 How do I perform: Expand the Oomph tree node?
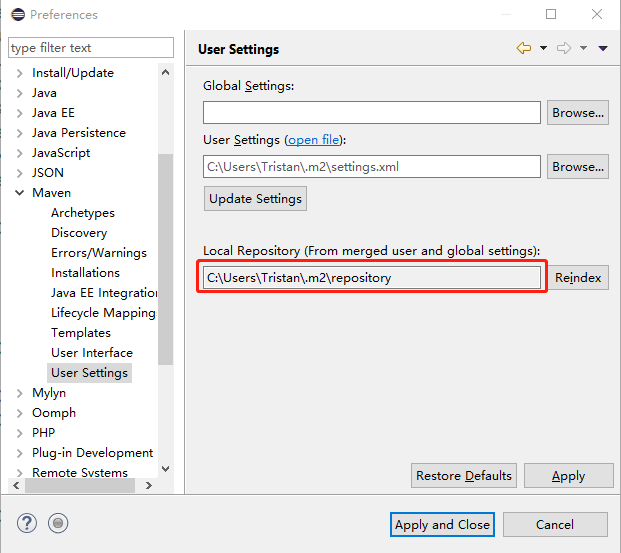click(19, 413)
